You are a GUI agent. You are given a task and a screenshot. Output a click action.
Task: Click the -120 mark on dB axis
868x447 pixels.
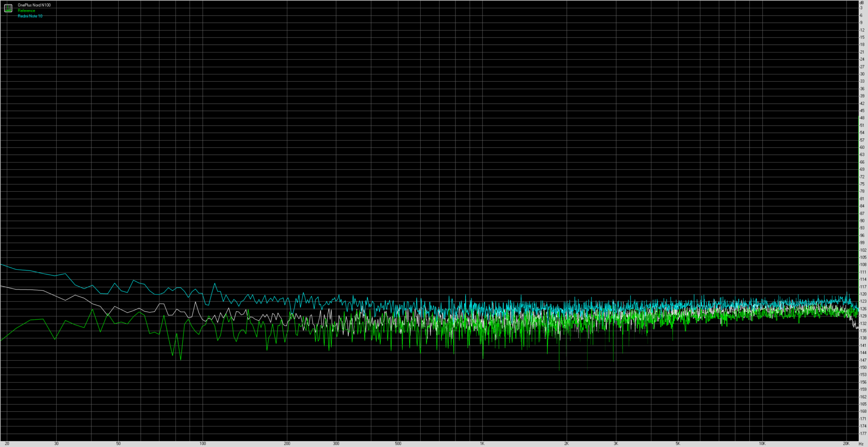[x=862, y=294]
